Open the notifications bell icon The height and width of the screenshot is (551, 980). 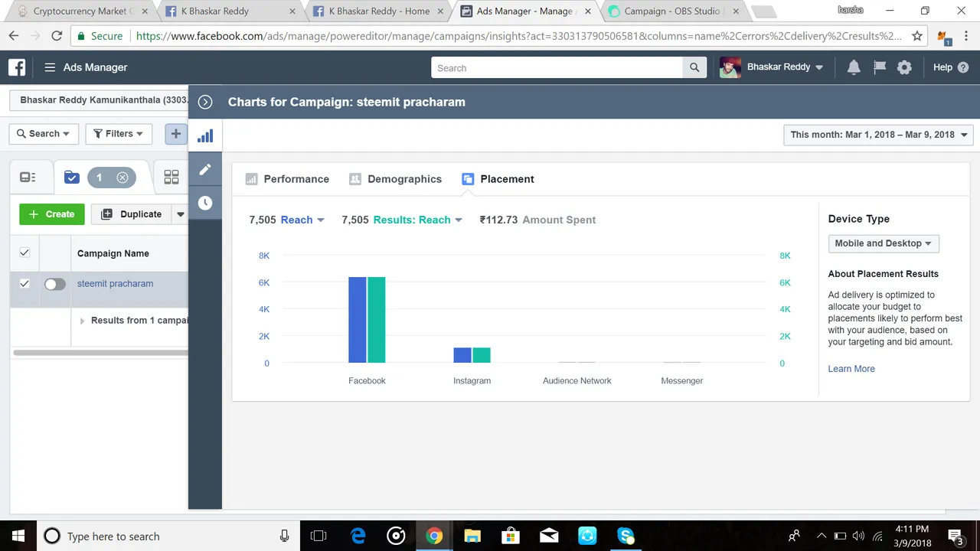click(854, 67)
